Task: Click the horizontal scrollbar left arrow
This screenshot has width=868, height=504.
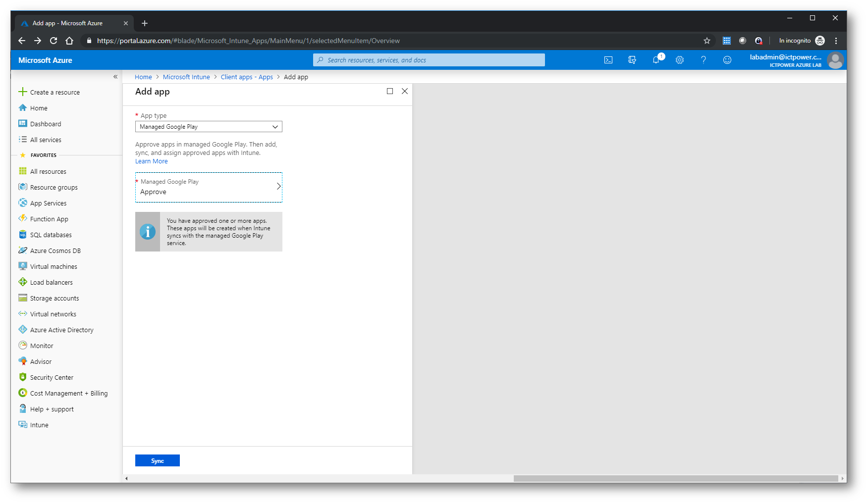Action: pyautogui.click(x=127, y=478)
